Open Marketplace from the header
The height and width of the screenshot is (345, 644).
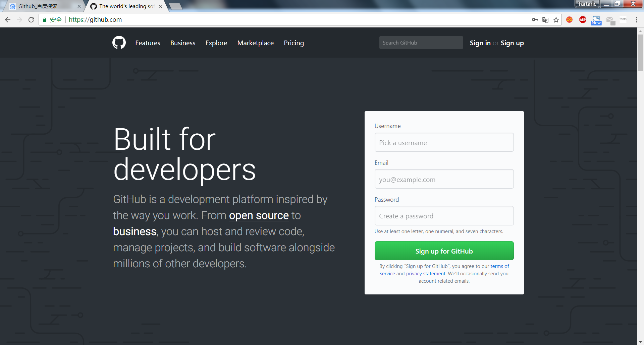coord(256,43)
